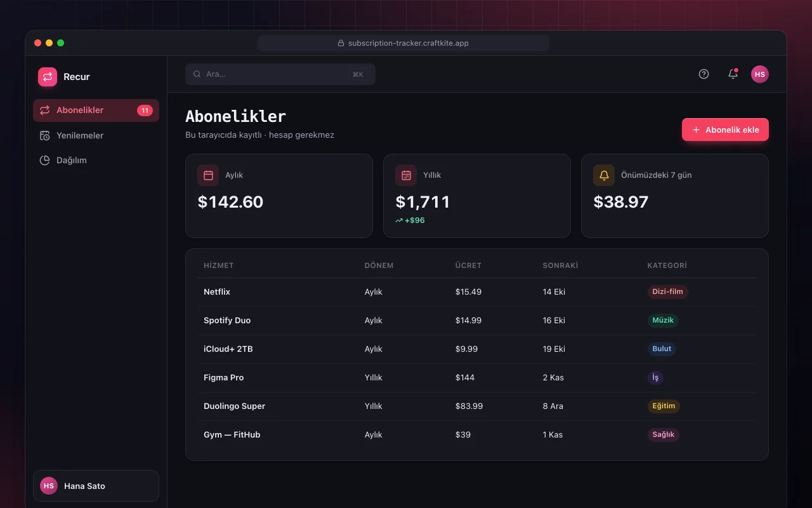Click the magnifier icon in search bar
The width and height of the screenshot is (812, 508).
[197, 74]
